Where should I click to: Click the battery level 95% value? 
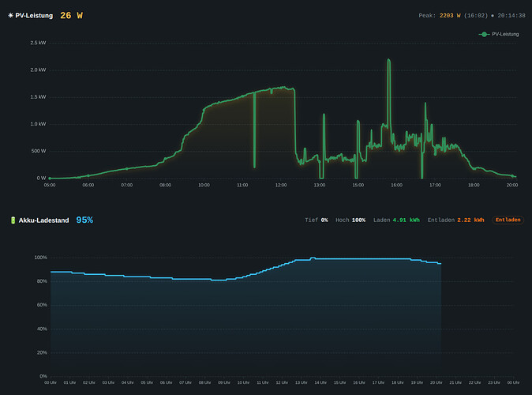tap(84, 220)
